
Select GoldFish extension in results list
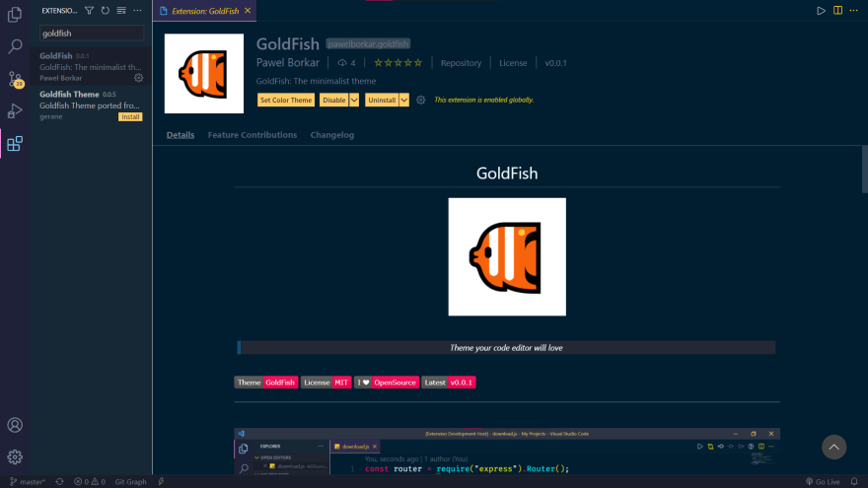coord(92,66)
